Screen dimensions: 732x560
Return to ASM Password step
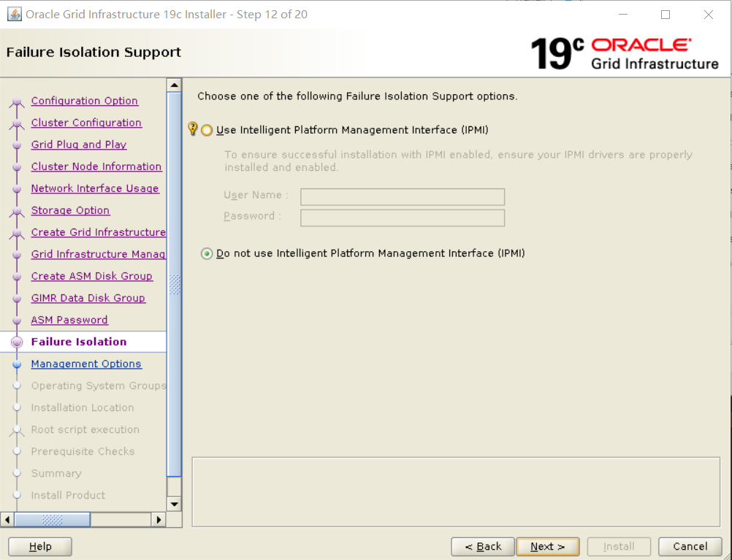(x=69, y=320)
